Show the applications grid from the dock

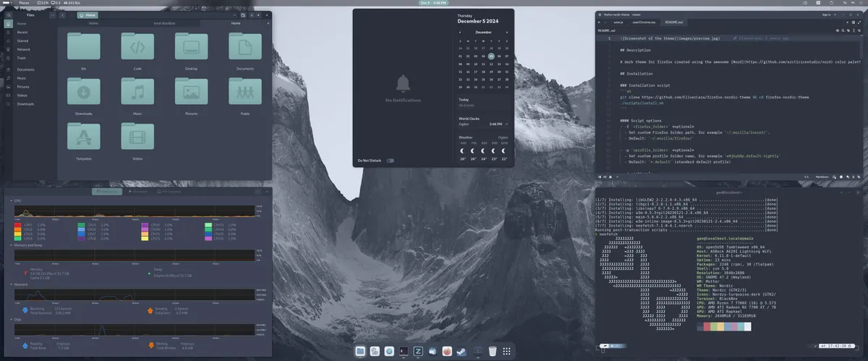coord(508,351)
